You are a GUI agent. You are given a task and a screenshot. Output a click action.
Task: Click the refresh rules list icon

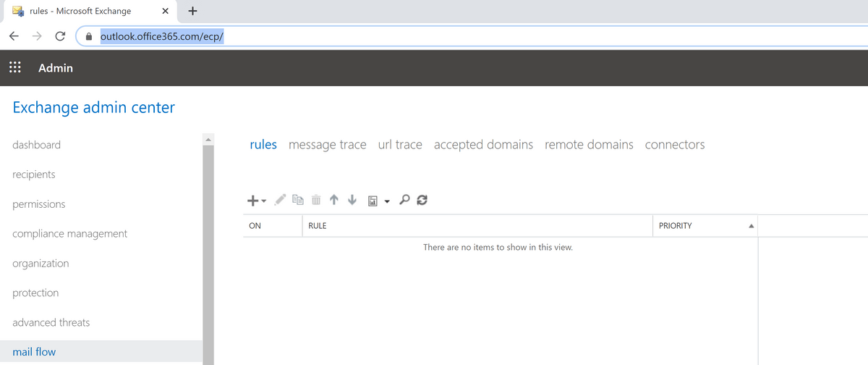point(422,200)
